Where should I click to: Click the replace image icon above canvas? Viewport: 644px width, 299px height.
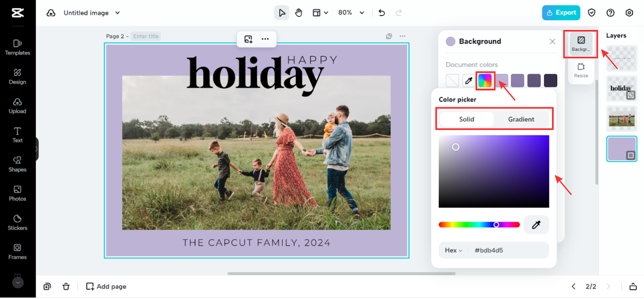[248, 39]
